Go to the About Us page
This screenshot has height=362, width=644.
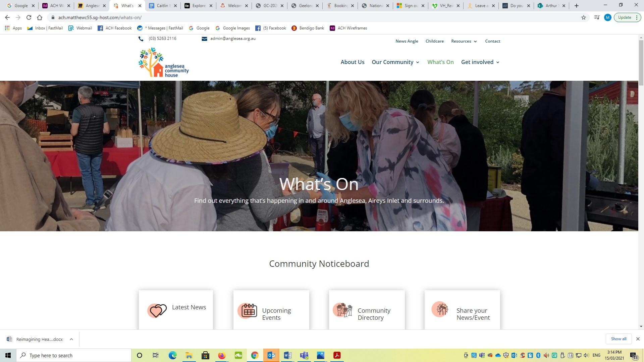pyautogui.click(x=352, y=62)
